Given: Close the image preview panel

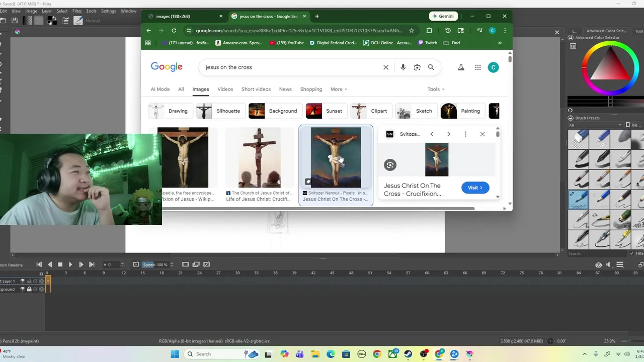Looking at the screenshot, I should pos(482,134).
